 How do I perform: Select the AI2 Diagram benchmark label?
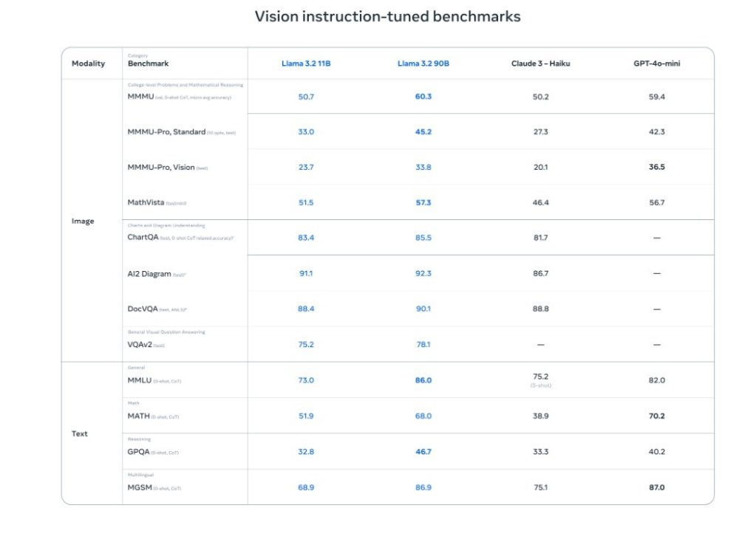[x=149, y=274]
